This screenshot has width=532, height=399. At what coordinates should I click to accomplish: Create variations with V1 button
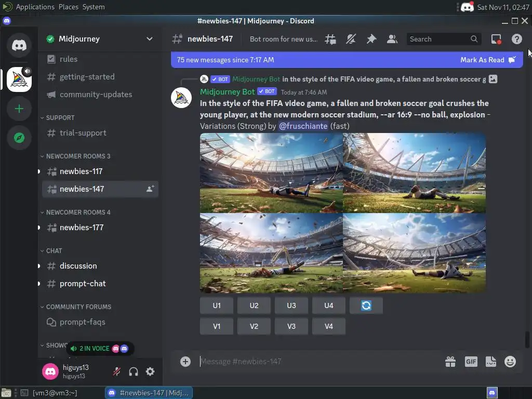pyautogui.click(x=217, y=326)
